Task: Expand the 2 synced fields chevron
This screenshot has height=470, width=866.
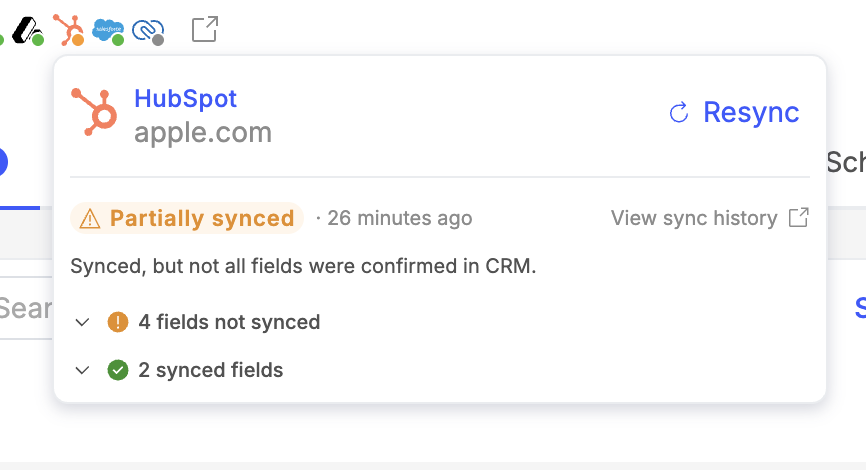Action: pyautogui.click(x=83, y=370)
